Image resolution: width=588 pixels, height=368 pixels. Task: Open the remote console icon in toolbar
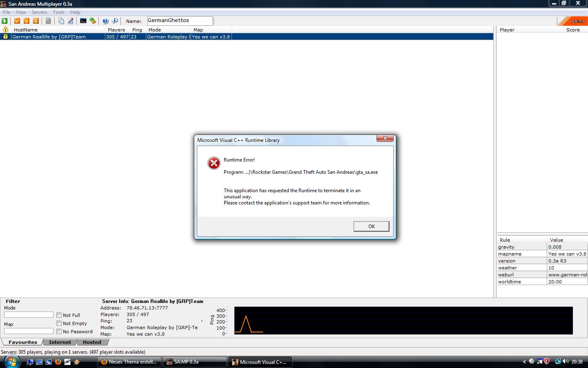(83, 21)
